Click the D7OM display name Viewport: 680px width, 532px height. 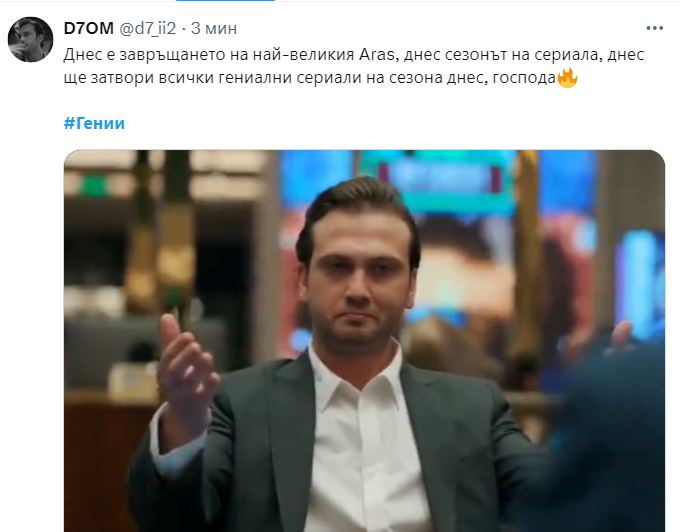[88, 28]
